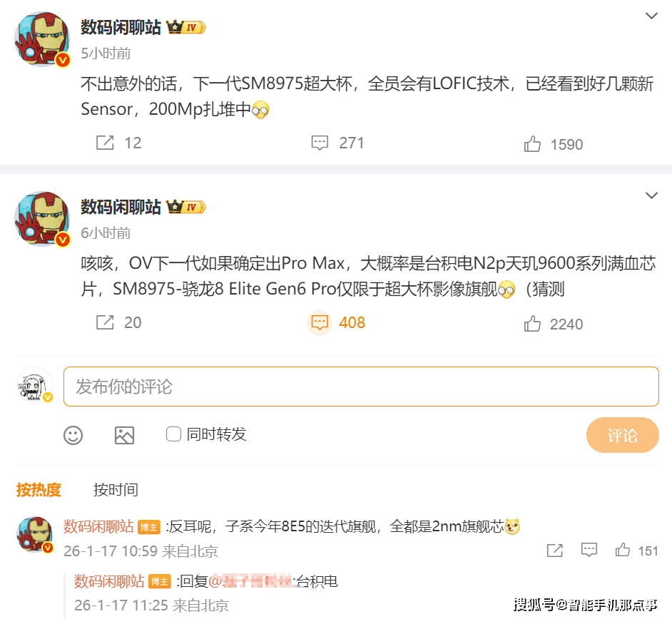Open the emoji picker for comment
672x619 pixels.
tap(73, 435)
